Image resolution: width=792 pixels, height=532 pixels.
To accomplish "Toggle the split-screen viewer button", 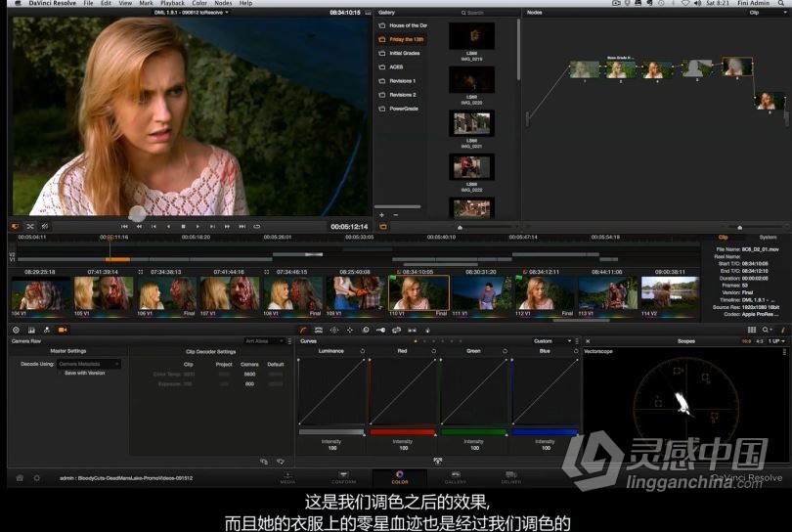I will pos(30,226).
